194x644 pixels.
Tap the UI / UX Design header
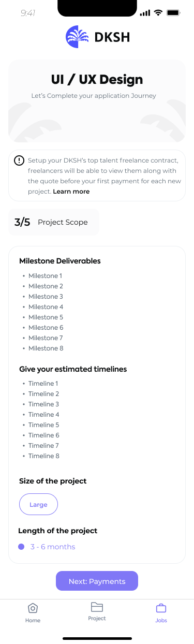coord(97,80)
